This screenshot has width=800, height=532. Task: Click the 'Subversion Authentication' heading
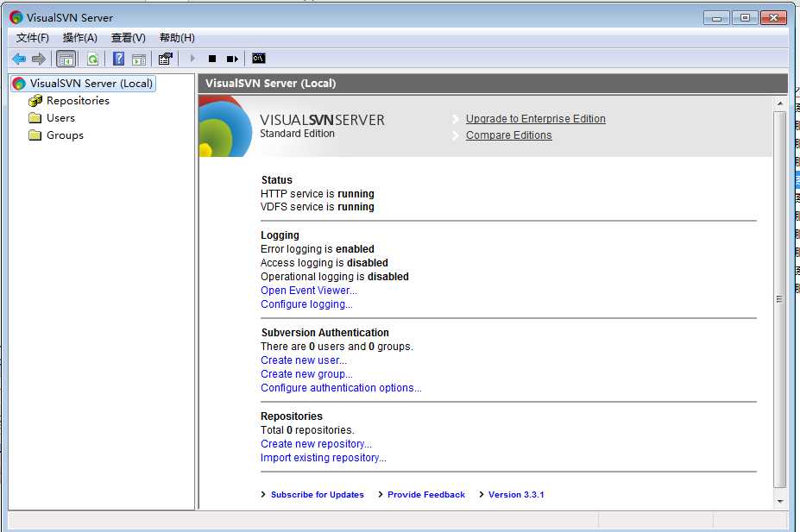325,333
